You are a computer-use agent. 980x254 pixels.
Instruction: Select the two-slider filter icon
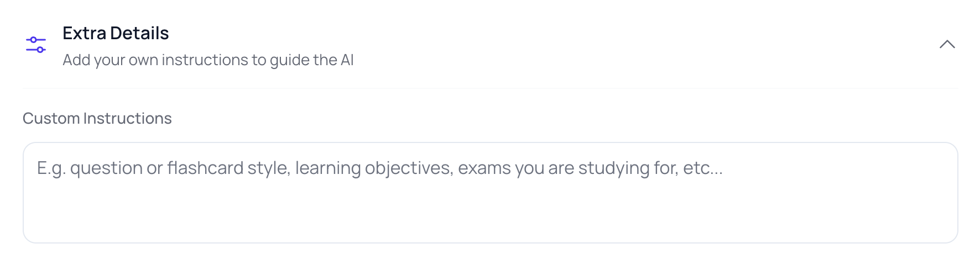[36, 45]
